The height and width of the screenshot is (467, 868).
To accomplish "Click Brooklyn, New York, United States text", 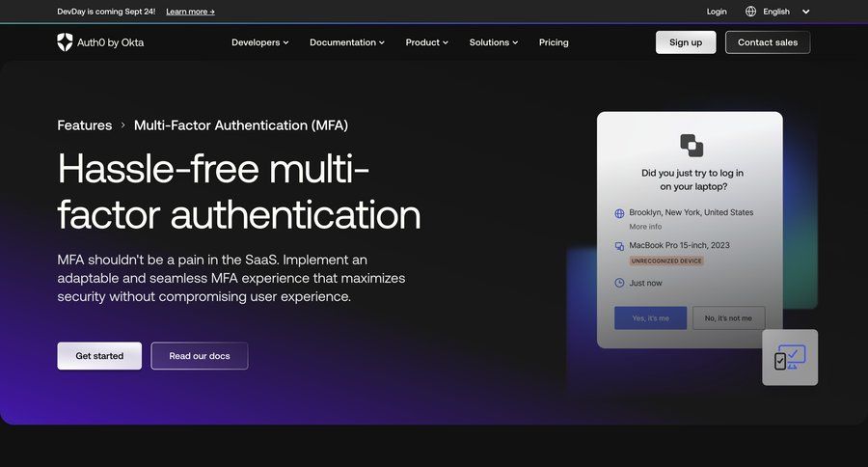I will pos(692,212).
